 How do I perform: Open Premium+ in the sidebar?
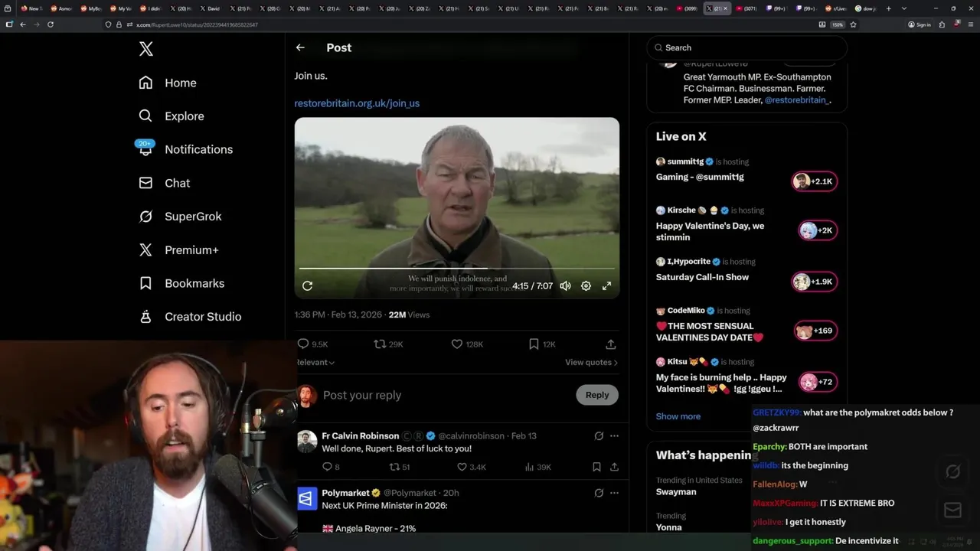tap(178, 250)
